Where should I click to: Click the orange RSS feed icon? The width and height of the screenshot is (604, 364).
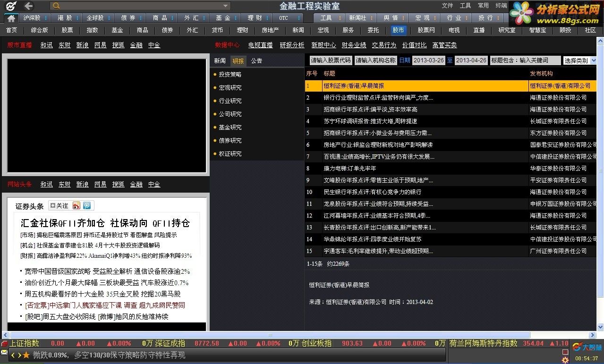pyautogui.click(x=76, y=206)
